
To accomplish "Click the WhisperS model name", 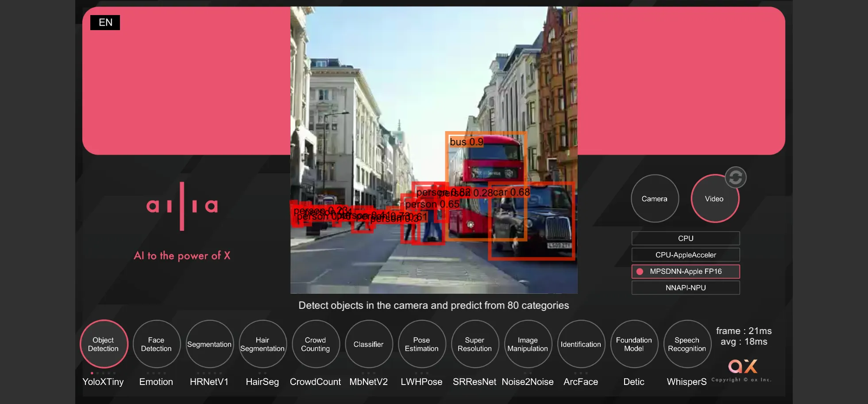I will [x=687, y=382].
